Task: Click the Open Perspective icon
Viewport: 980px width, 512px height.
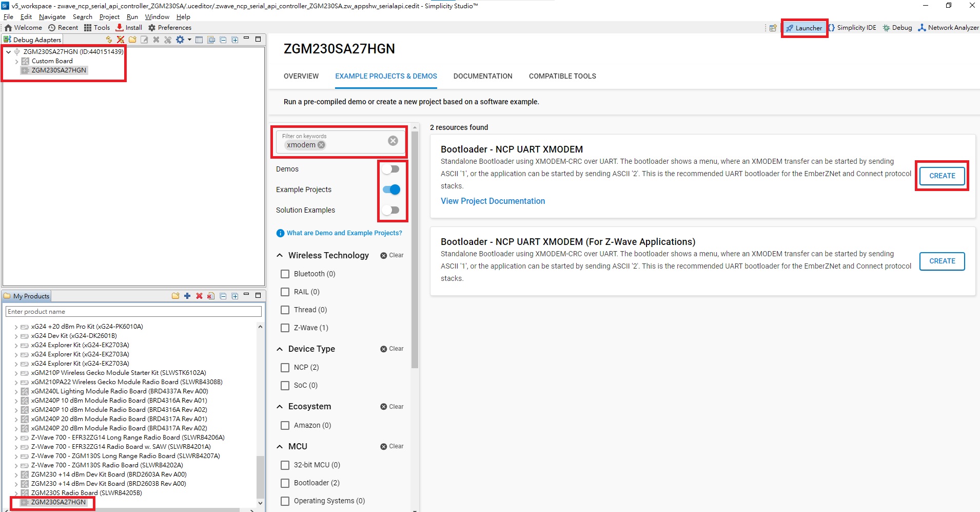Action: [x=773, y=28]
